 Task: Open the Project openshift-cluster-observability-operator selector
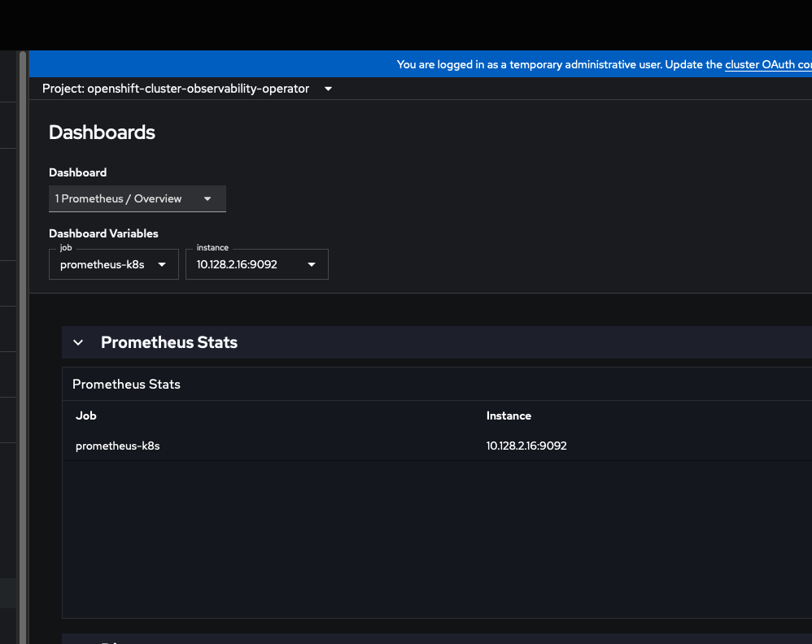pos(187,89)
